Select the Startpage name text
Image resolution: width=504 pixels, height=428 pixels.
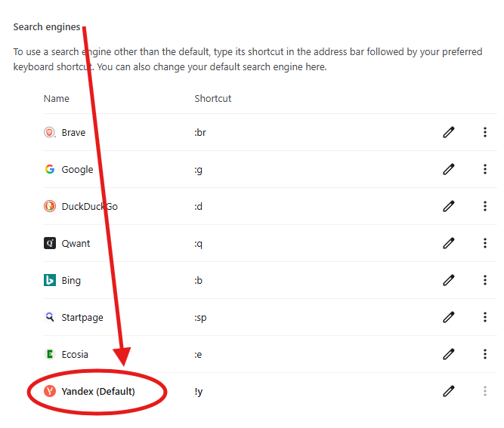tap(82, 318)
